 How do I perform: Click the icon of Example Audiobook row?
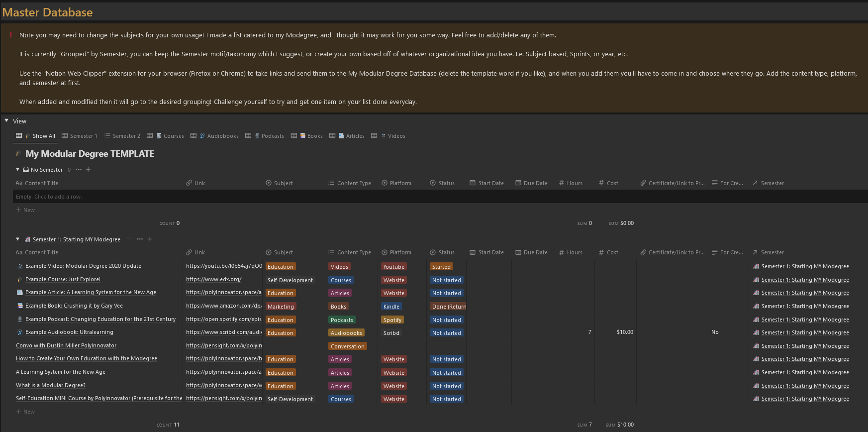point(20,332)
